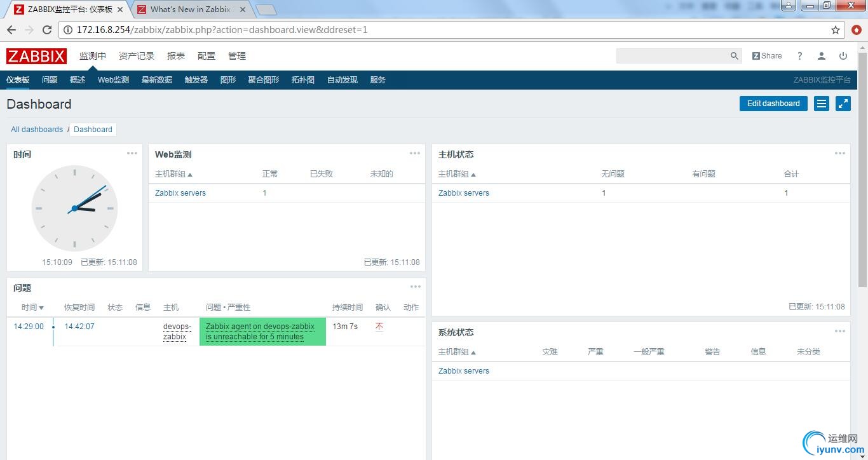Image resolution: width=868 pixels, height=460 pixels.
Task: Open the 管理 main menu
Action: coord(237,56)
